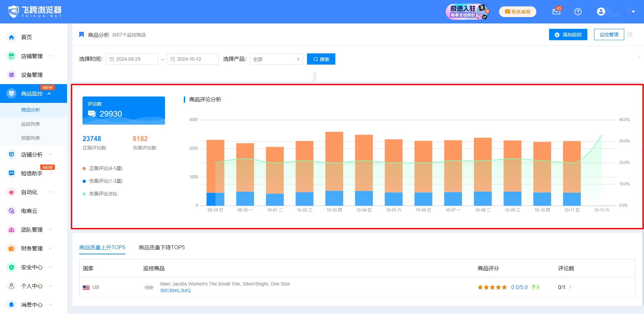Switch to 商品质量下降TOP5 tab
The width and height of the screenshot is (644, 314).
(162, 247)
